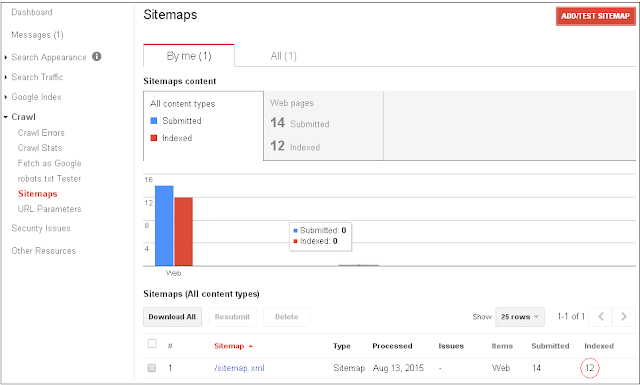The height and width of the screenshot is (385, 640).
Task: Click the red Indexed legend swatch
Action: click(x=154, y=138)
